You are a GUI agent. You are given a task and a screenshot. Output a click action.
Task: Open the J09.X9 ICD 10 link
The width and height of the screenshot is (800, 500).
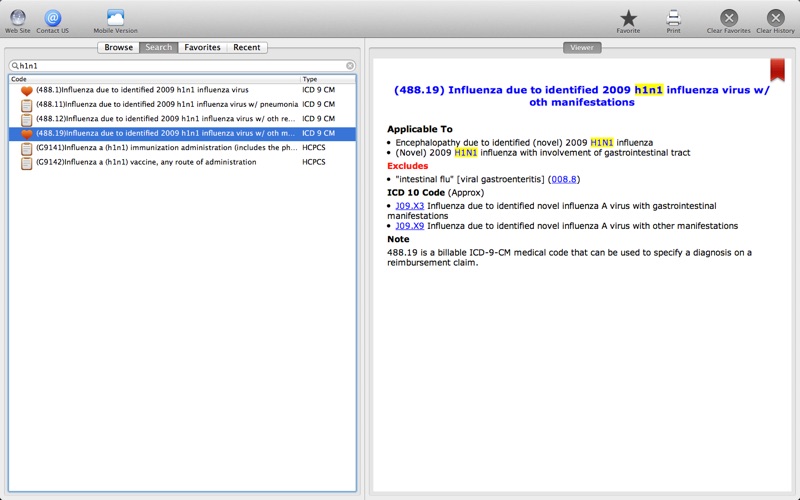(410, 226)
